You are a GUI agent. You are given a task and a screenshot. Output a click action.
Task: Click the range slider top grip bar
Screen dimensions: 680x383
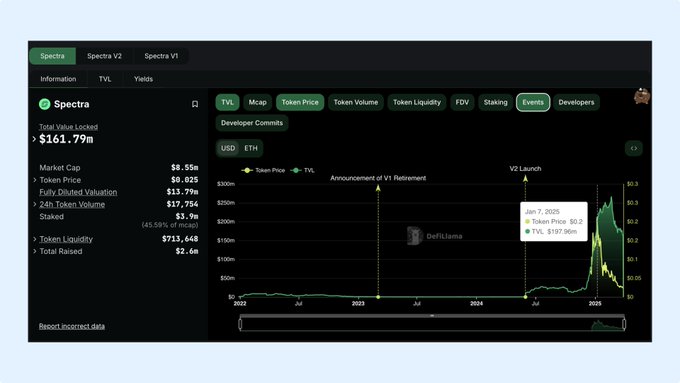(x=432, y=316)
